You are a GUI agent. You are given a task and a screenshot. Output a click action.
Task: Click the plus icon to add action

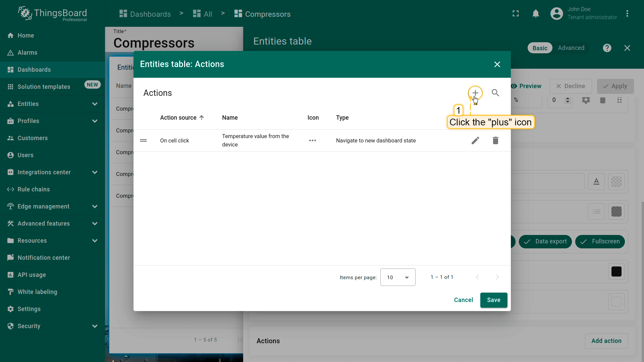(x=475, y=93)
